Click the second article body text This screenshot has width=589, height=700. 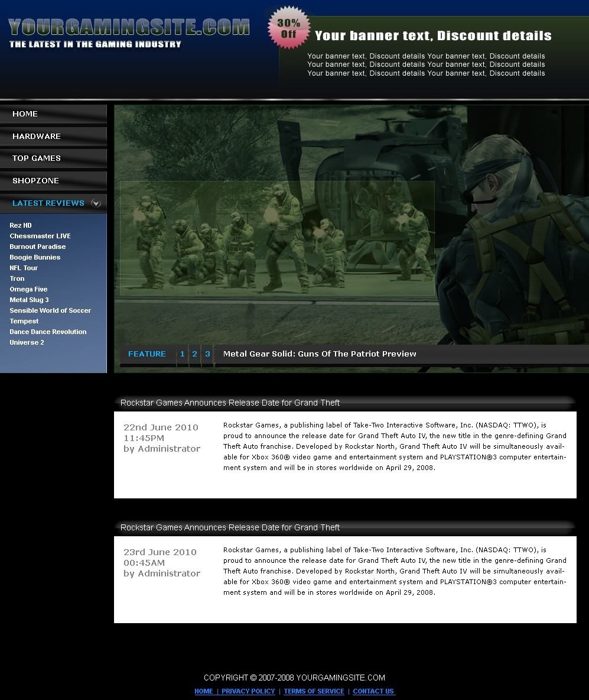(395, 571)
